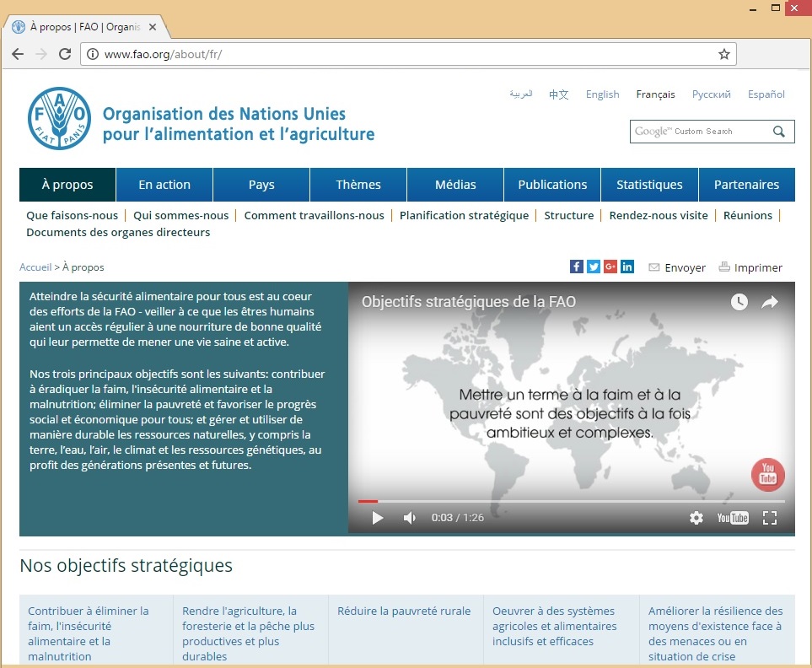Close the À propos browser tab

pos(153,27)
